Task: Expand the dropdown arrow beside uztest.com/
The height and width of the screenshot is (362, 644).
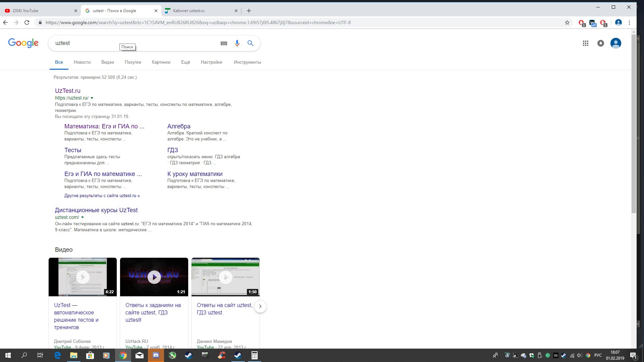Action: coord(83,218)
